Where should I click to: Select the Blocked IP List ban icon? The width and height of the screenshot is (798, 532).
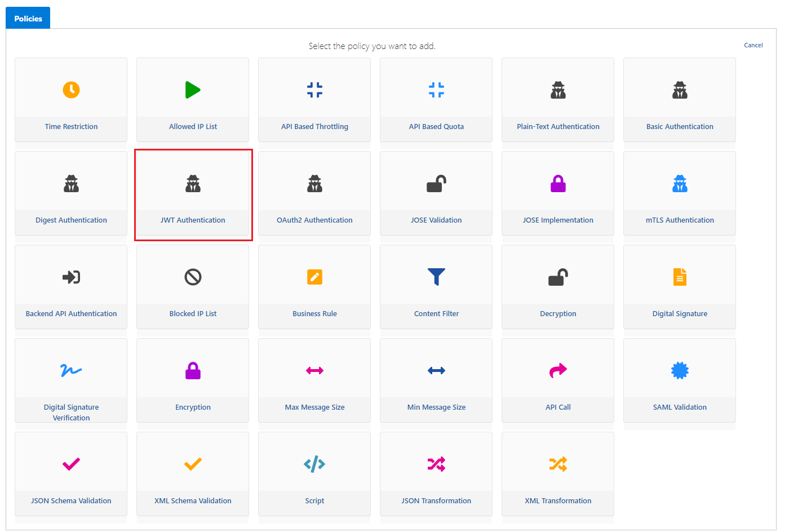pos(193,277)
